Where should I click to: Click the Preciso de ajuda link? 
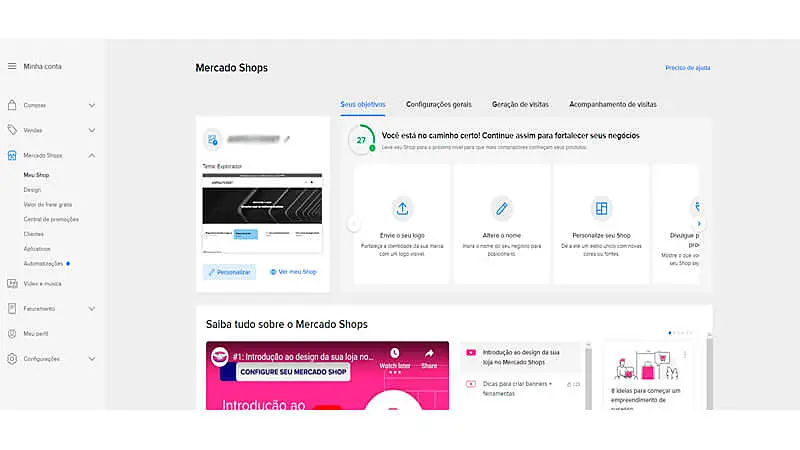point(687,68)
